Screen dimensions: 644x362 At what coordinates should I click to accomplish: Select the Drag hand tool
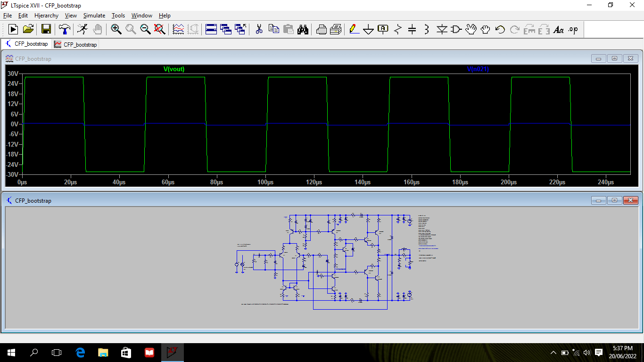(x=486, y=29)
